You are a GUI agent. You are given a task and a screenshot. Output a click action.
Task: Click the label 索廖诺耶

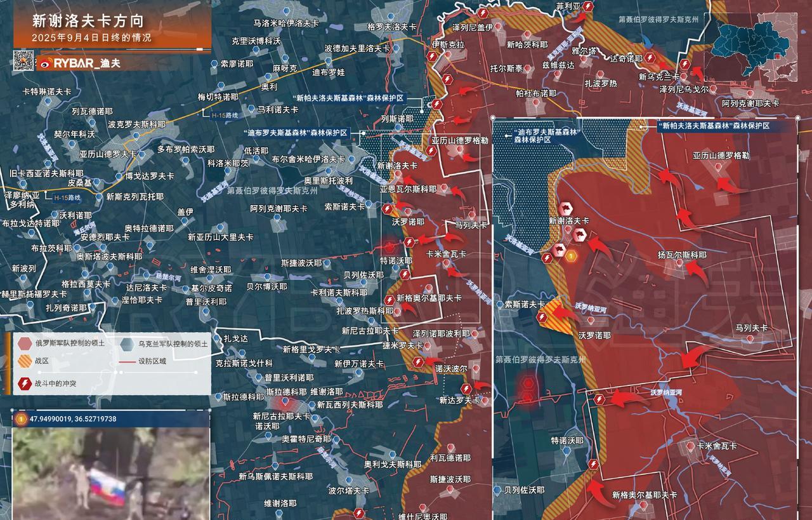[x=237, y=63]
